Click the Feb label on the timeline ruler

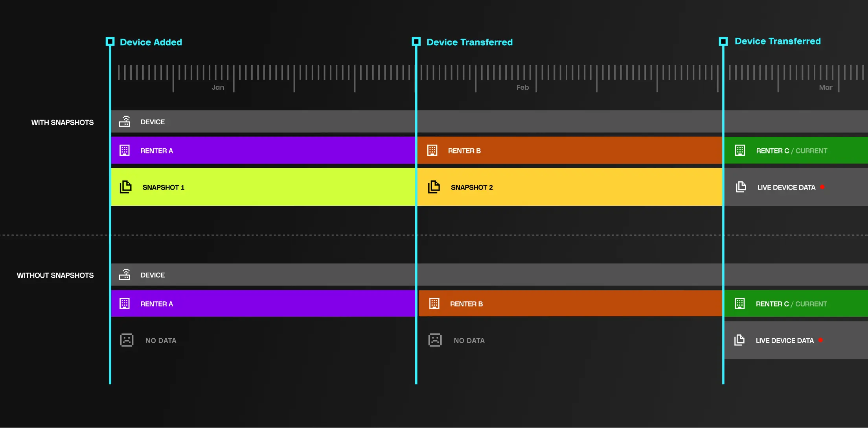click(x=522, y=87)
